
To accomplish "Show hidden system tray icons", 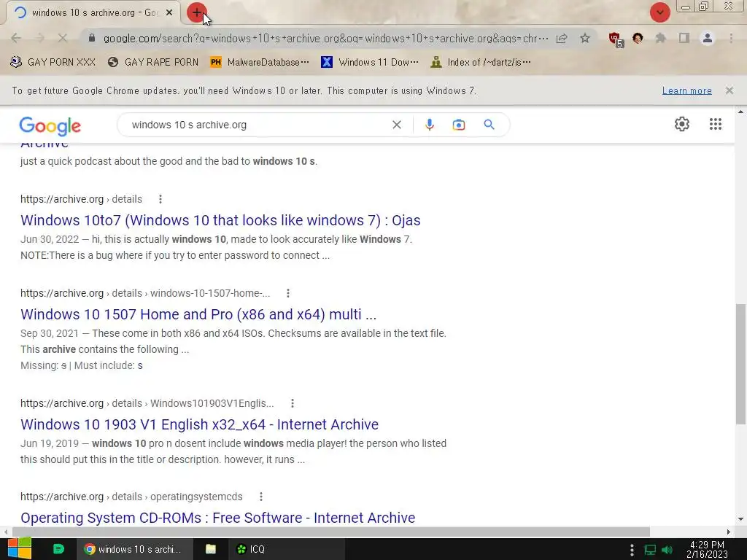I will pyautogui.click(x=632, y=550).
